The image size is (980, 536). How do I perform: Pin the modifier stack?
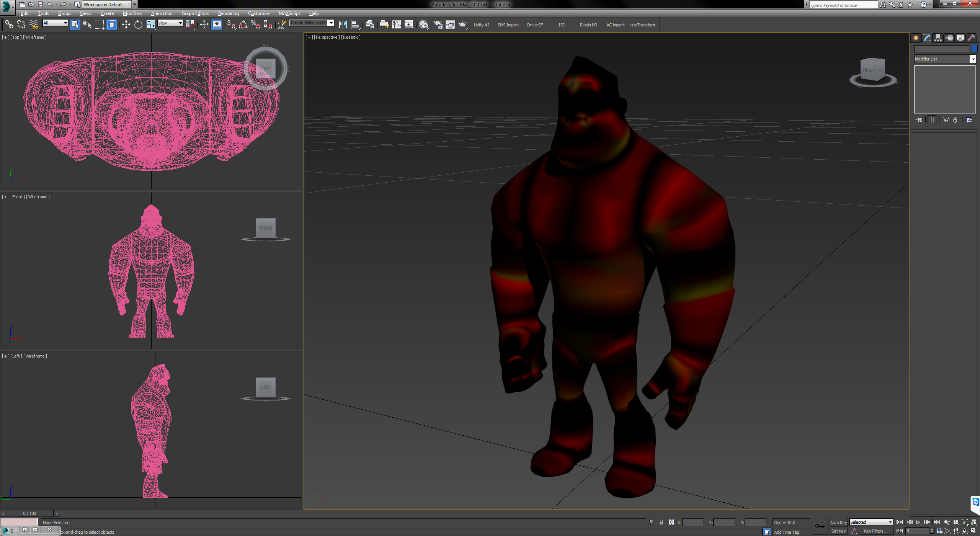pyautogui.click(x=918, y=119)
